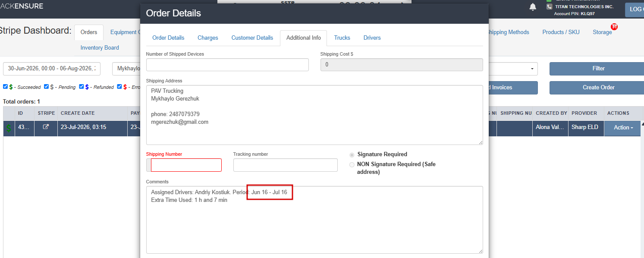The height and width of the screenshot is (258, 644).
Task: Open the Drivers tab
Action: 372,38
